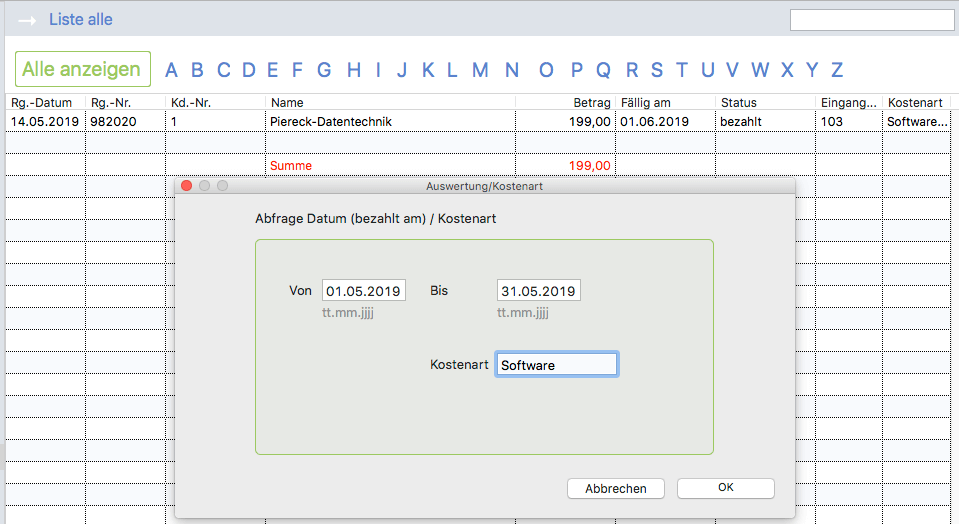Screen dimensions: 959x524
Task: Filter names by letter F
Action: tap(297, 70)
